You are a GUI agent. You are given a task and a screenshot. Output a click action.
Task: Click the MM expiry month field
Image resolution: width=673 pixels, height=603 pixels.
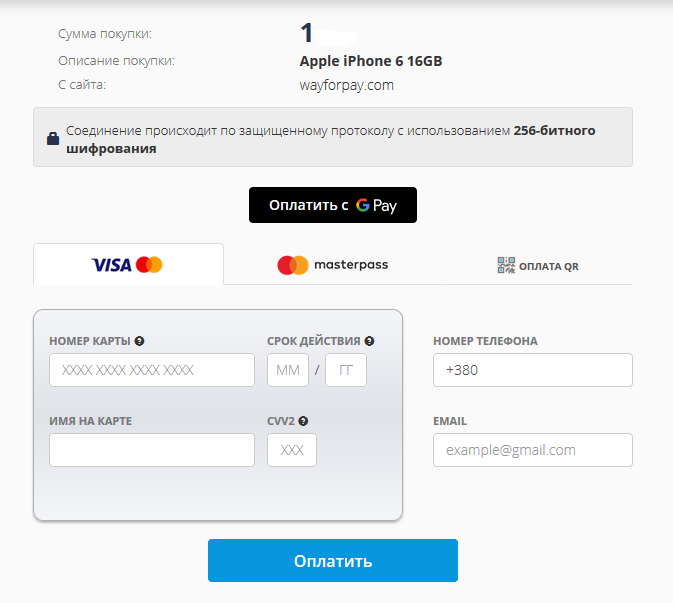click(x=288, y=370)
